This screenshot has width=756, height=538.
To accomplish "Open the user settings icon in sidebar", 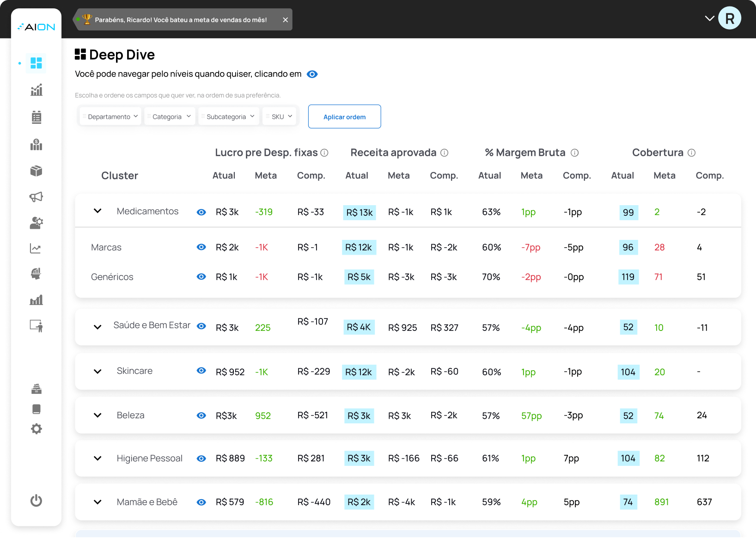I will (x=36, y=223).
